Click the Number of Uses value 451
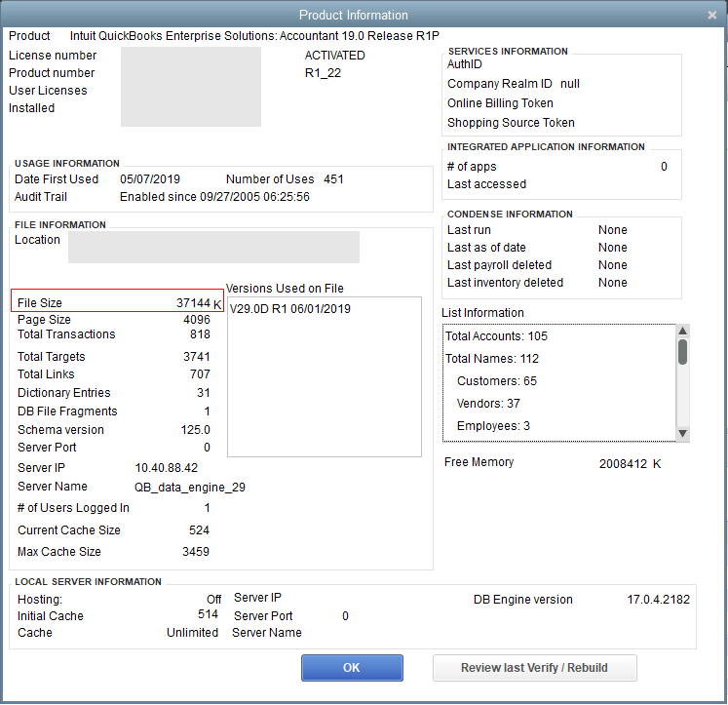This screenshot has width=728, height=705. pyautogui.click(x=334, y=179)
